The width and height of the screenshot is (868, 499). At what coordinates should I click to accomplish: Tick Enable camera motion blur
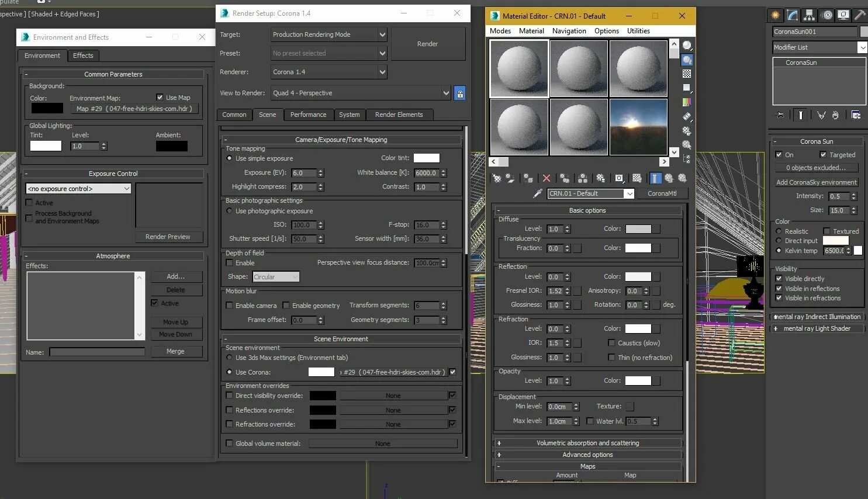[x=229, y=306]
